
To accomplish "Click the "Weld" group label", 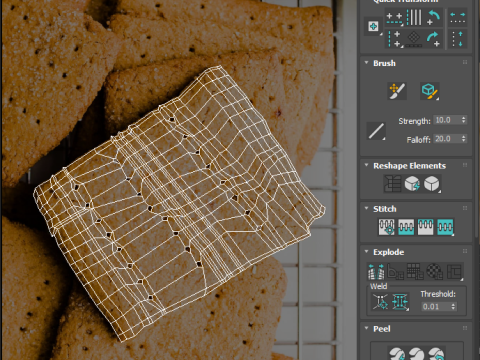I will point(378,286).
